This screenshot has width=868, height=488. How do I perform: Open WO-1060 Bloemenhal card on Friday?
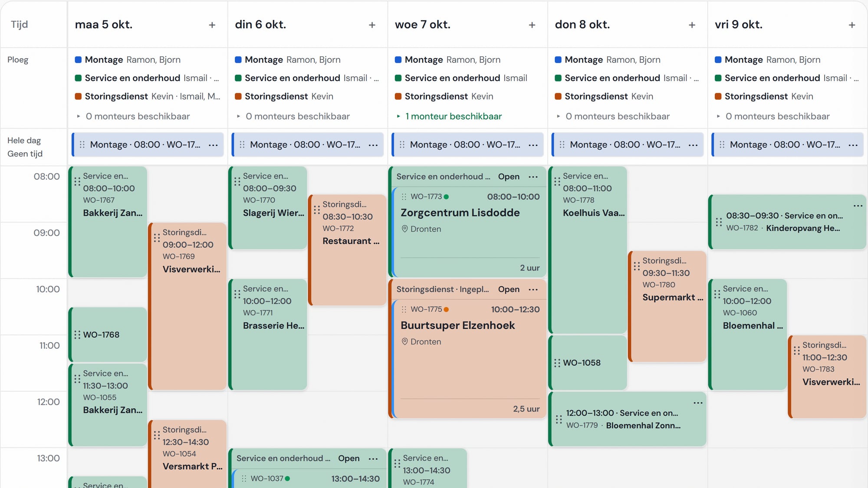coord(748,334)
